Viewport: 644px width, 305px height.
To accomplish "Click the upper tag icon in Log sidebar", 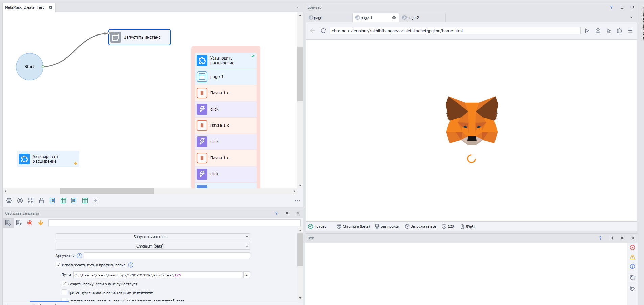I will [x=632, y=278].
